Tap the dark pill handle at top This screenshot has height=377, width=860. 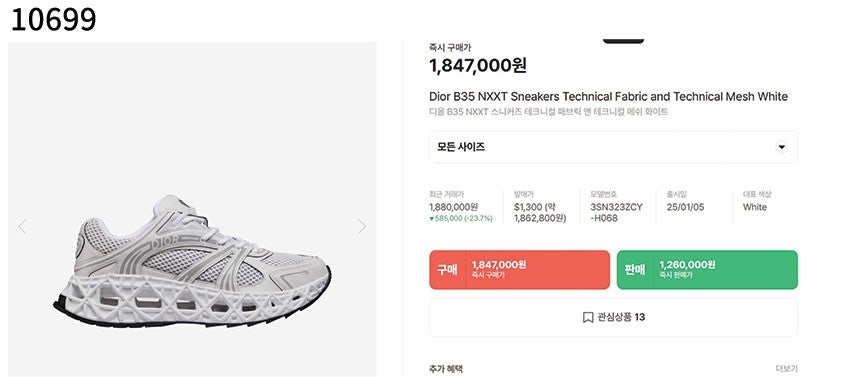tap(623, 41)
